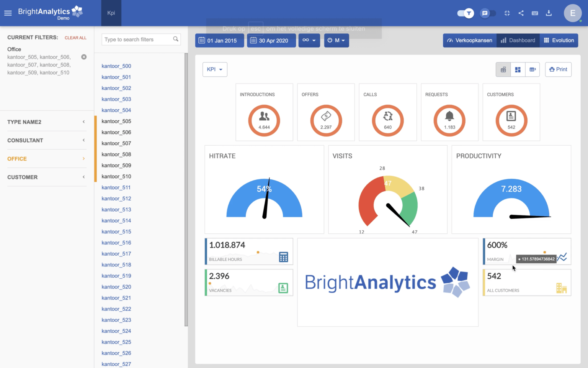Click the download/export icon in top bar

tap(549, 13)
